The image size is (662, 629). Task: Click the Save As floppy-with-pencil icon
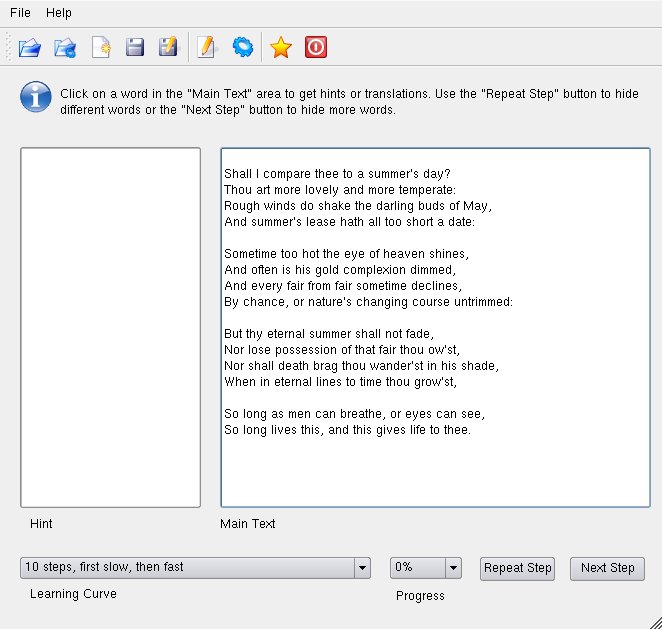pyautogui.click(x=168, y=47)
